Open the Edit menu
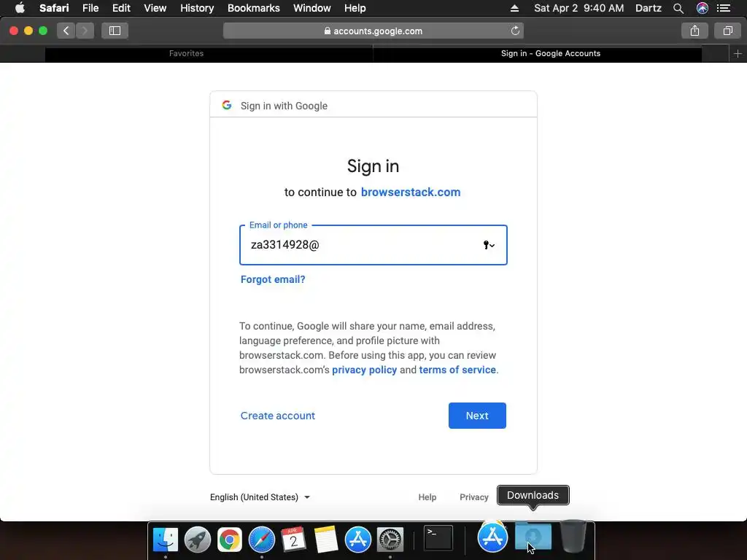This screenshot has height=560, width=747. (x=121, y=8)
